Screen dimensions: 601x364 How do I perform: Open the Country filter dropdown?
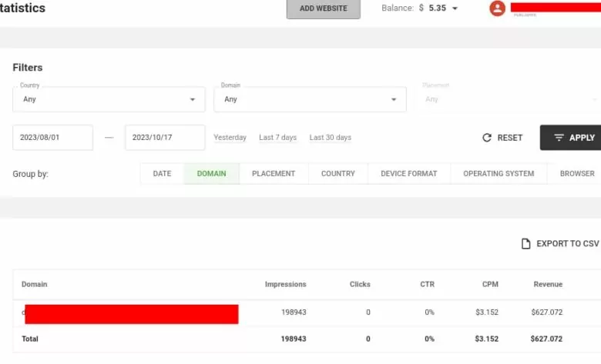tap(109, 99)
